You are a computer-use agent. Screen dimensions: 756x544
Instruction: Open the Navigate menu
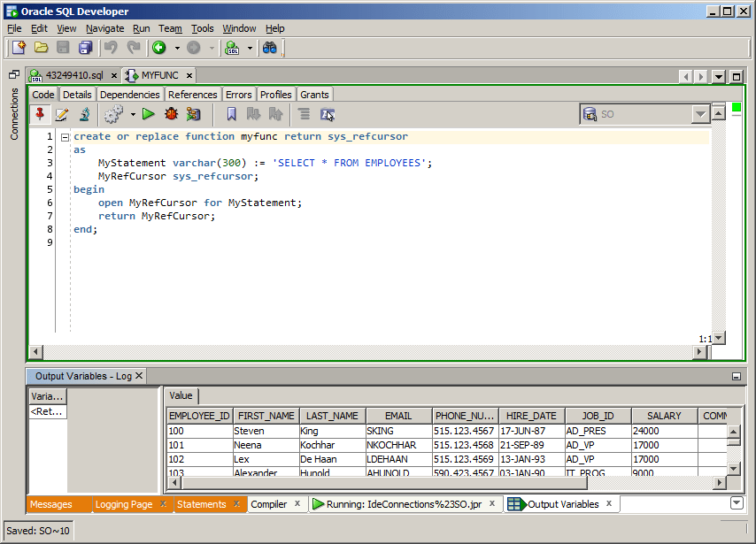(104, 28)
